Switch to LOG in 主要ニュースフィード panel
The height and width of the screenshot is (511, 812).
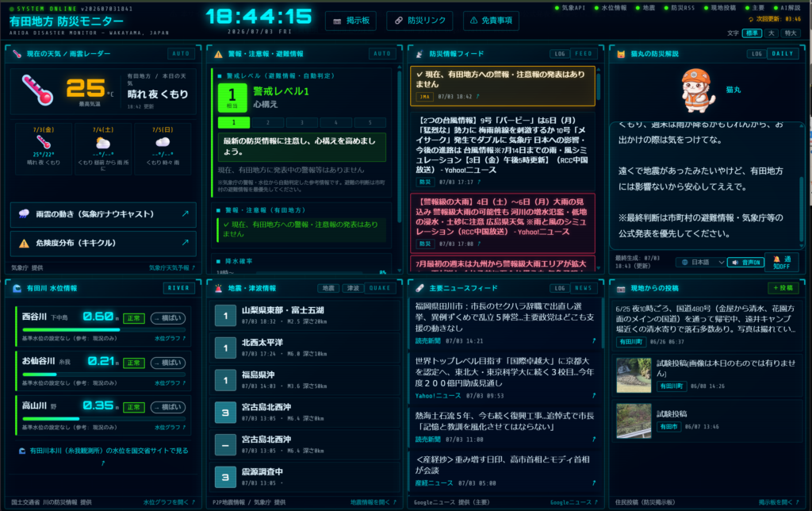coord(560,287)
